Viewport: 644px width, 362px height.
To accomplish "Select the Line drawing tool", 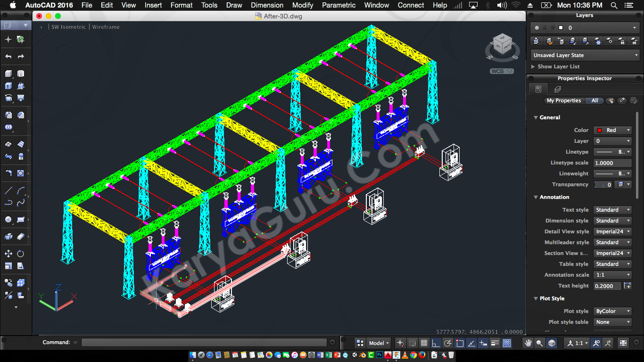I will coord(8,190).
